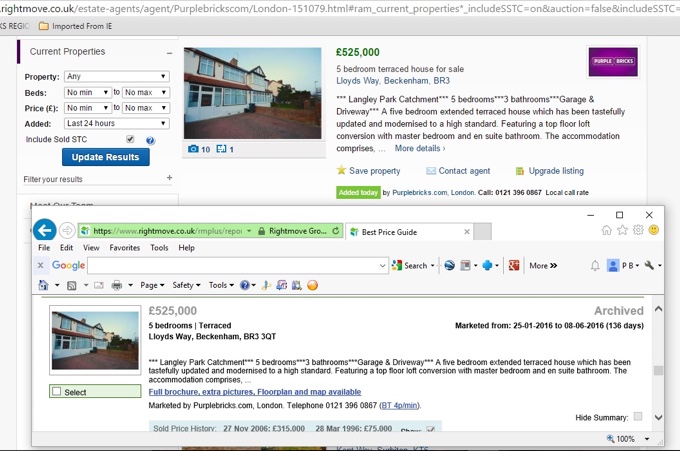The height and width of the screenshot is (451, 680).
Task: Open the Beds maximum dropdown
Action: 145,92
